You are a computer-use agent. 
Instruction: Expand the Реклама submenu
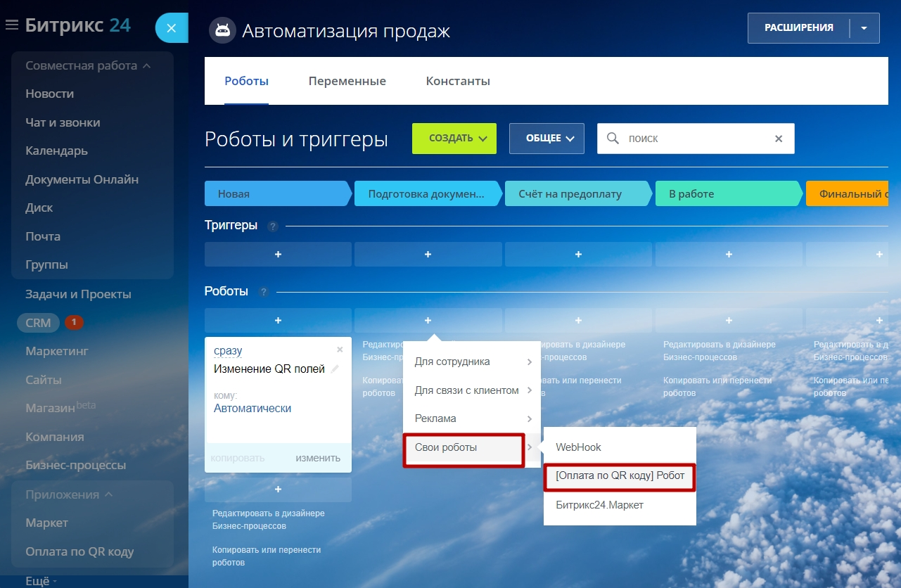coord(472,418)
